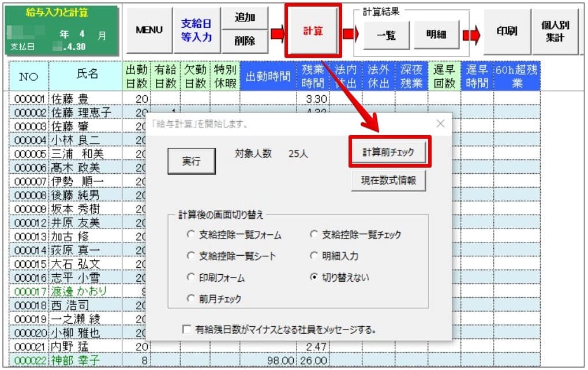Select employee 小柳 雅也
Screen dimensions: 588x370
tap(76, 333)
